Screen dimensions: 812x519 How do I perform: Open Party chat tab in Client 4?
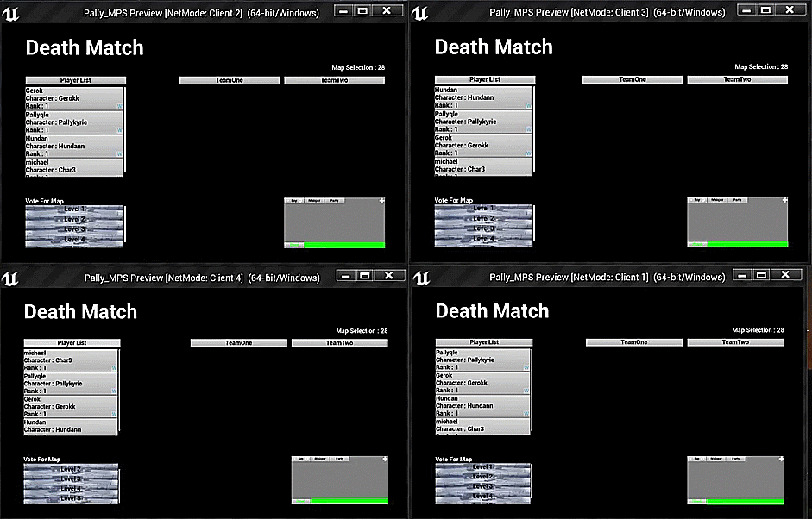(340, 459)
